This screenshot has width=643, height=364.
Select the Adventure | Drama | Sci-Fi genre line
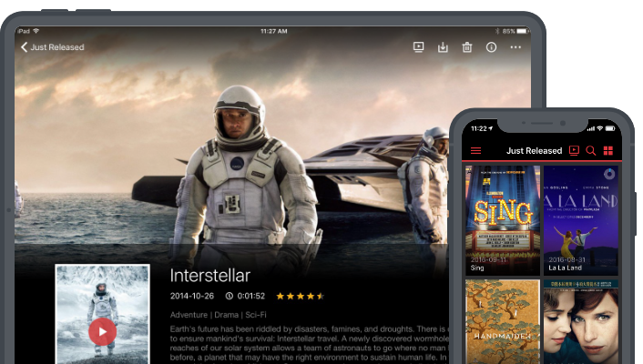pyautogui.click(x=210, y=315)
